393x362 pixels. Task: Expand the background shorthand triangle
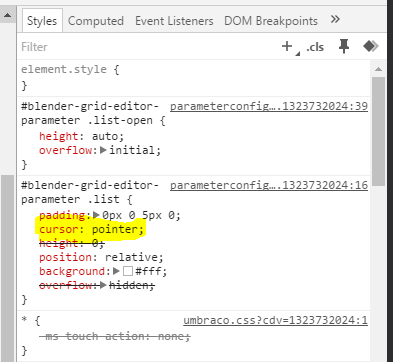(x=116, y=271)
